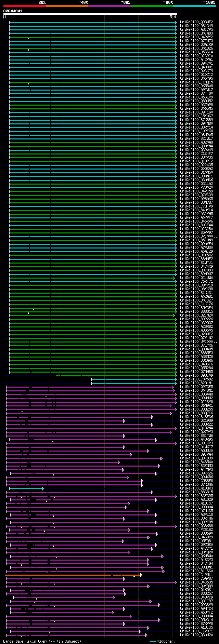
Task: Select hit UniRef100_A5GSL4
Action: [x=196, y=52]
